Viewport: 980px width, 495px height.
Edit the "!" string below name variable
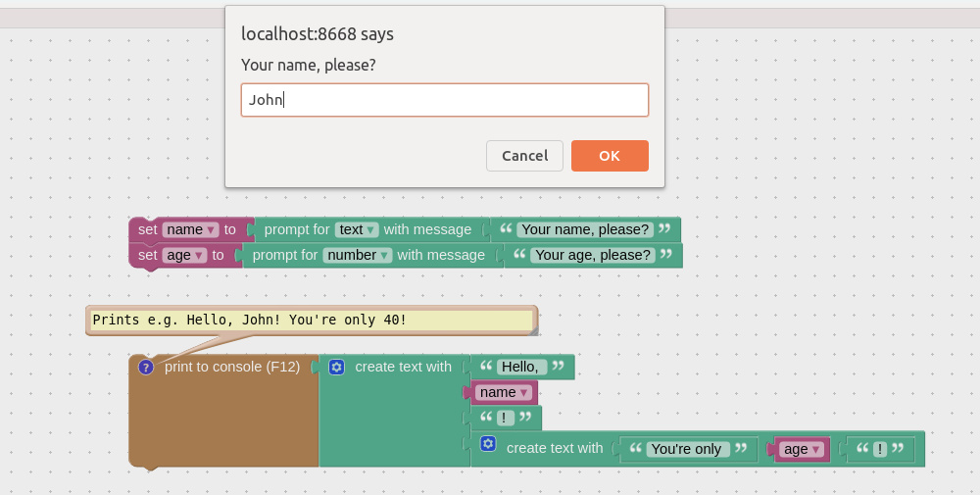point(504,419)
